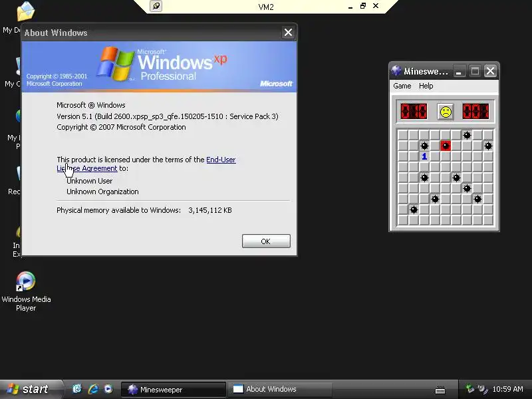532x399 pixels.
Task: Click the blue number 1 cell
Action: coord(424,156)
